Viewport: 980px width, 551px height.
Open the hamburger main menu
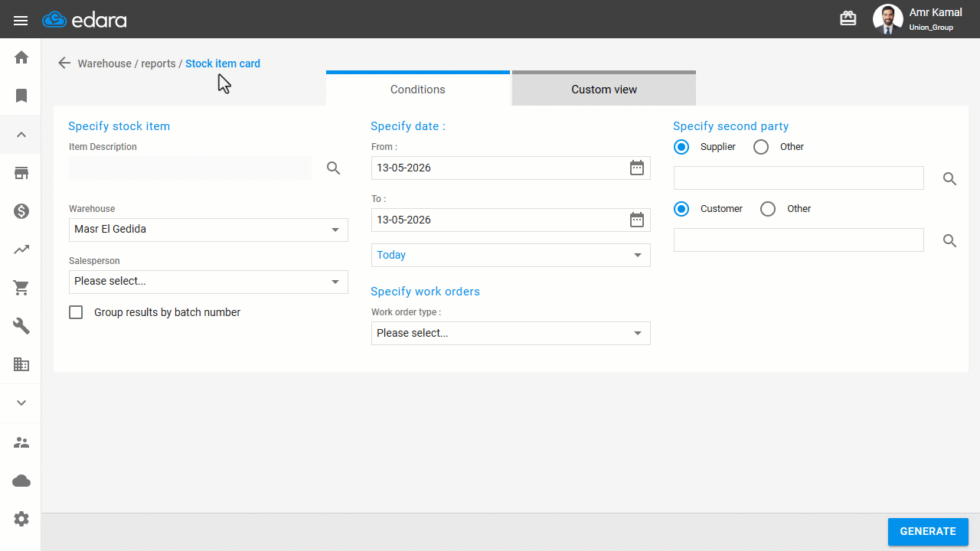pos(21,20)
